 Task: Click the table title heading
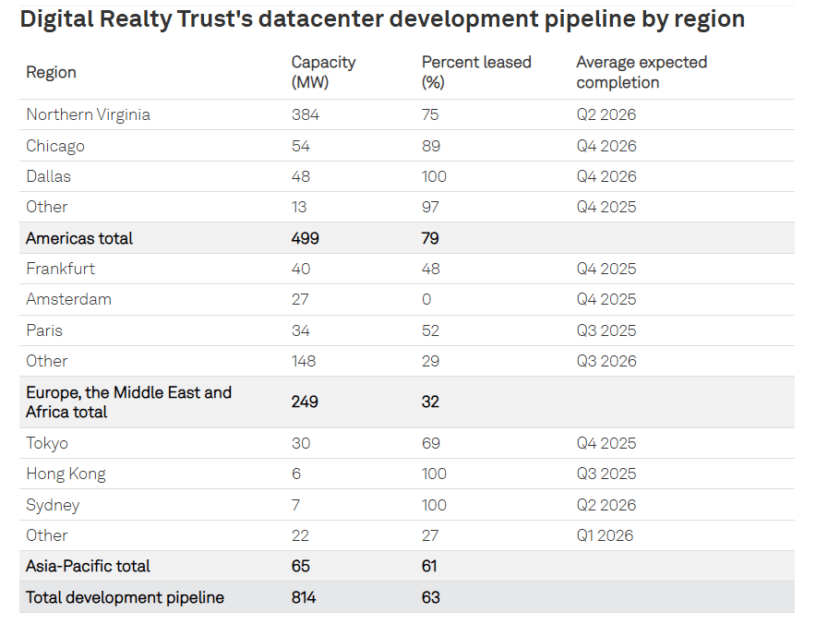382,19
